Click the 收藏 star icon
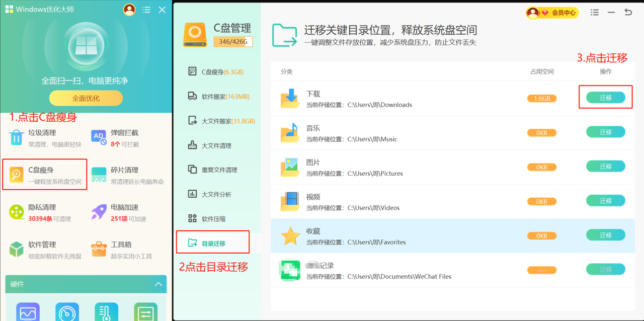This screenshot has height=321, width=644. (x=290, y=235)
